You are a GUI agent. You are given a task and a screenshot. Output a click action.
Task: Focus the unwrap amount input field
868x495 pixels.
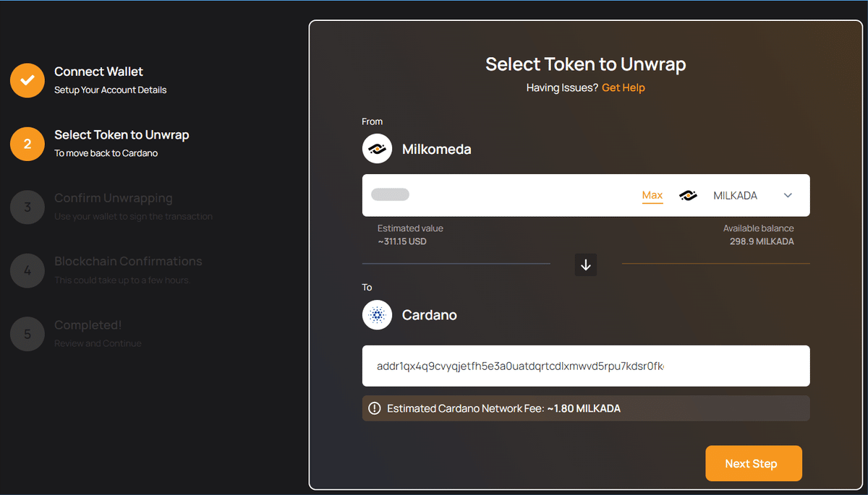pyautogui.click(x=499, y=195)
